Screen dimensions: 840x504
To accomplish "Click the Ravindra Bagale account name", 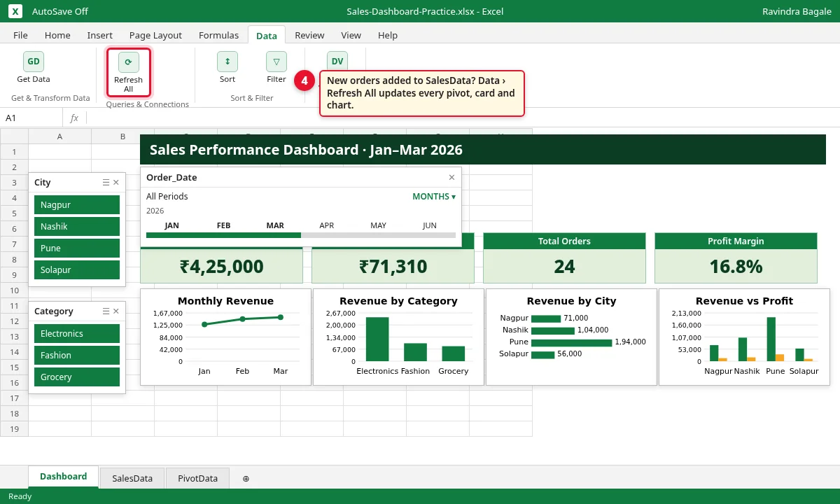I will pyautogui.click(x=797, y=11).
